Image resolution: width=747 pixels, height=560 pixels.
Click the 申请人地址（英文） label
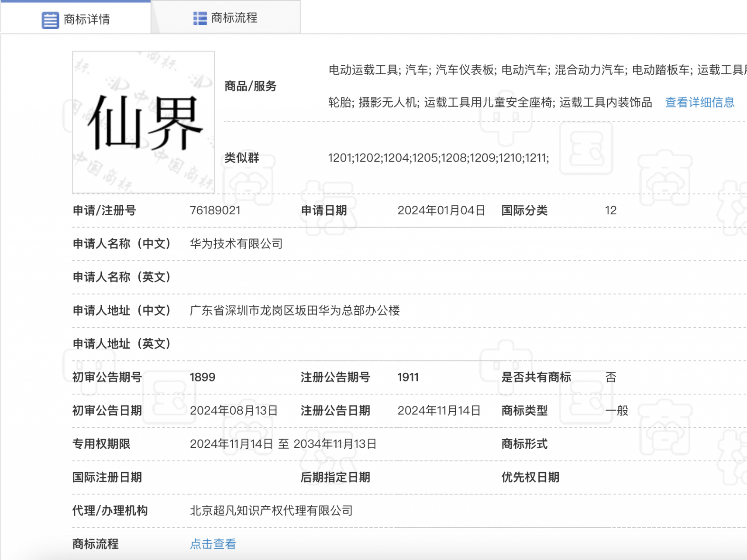pyautogui.click(x=121, y=344)
